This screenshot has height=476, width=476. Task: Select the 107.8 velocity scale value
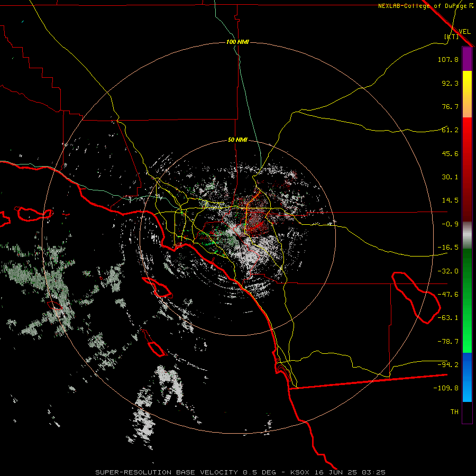(x=448, y=59)
